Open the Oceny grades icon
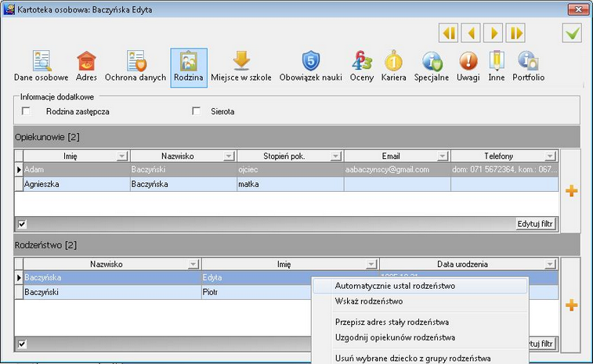This screenshot has width=593, height=364. 362,61
